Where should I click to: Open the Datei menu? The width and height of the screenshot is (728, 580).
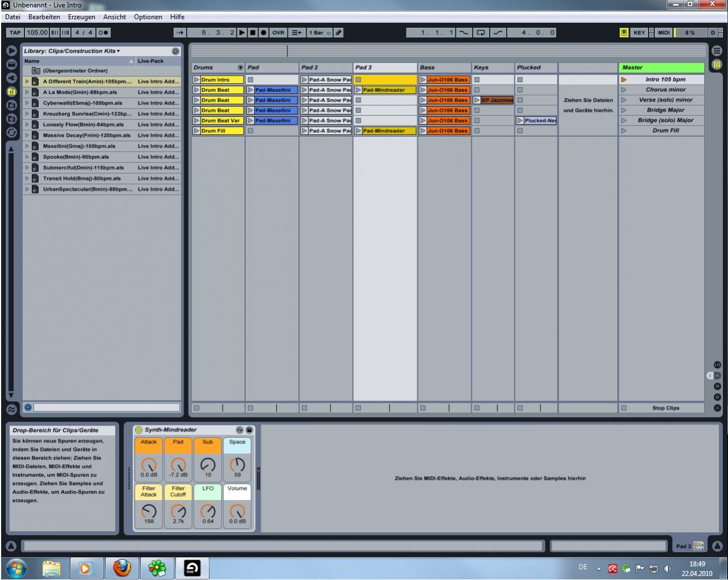(x=12, y=17)
